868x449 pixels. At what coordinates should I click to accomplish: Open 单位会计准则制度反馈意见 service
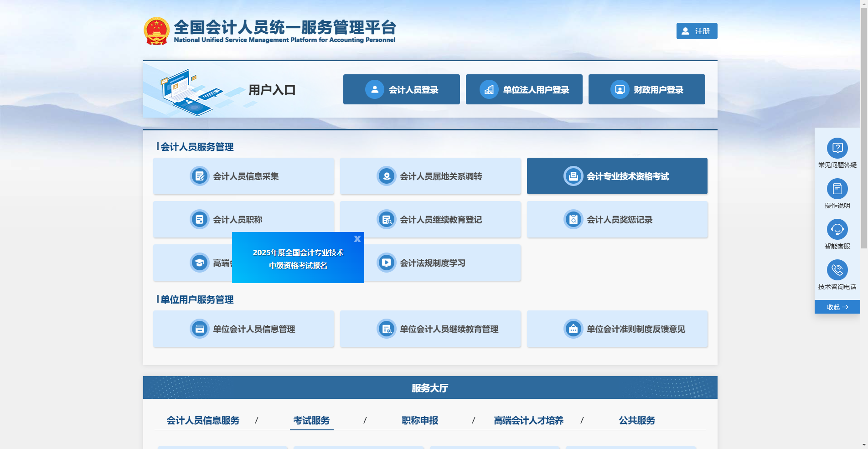[617, 329]
